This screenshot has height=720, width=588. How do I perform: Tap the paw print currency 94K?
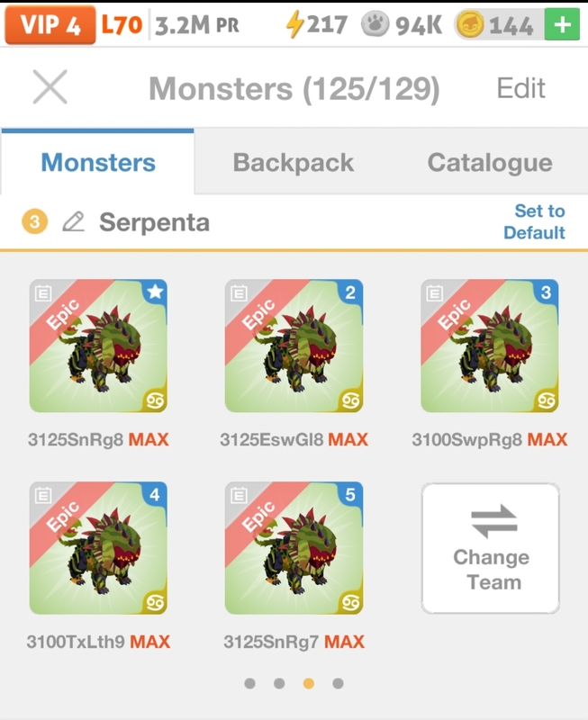[402, 24]
